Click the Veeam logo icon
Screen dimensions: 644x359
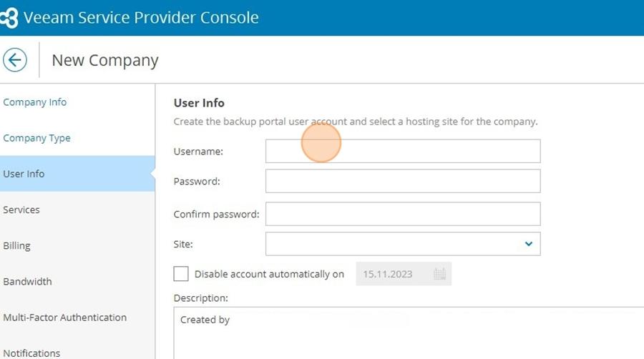click(9, 18)
